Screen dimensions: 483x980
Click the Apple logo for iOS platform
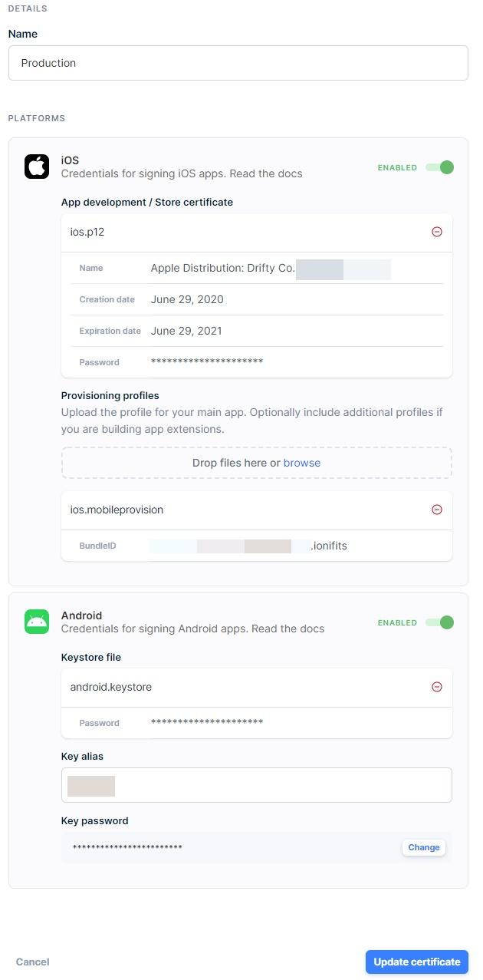(x=36, y=166)
